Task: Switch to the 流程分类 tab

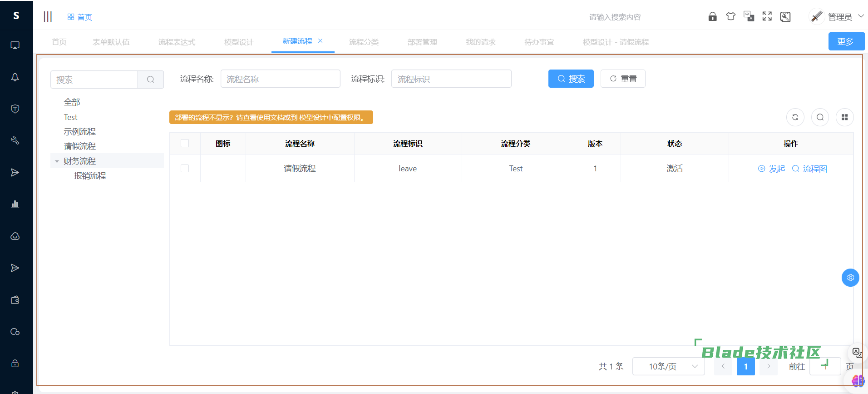Action: click(x=364, y=42)
